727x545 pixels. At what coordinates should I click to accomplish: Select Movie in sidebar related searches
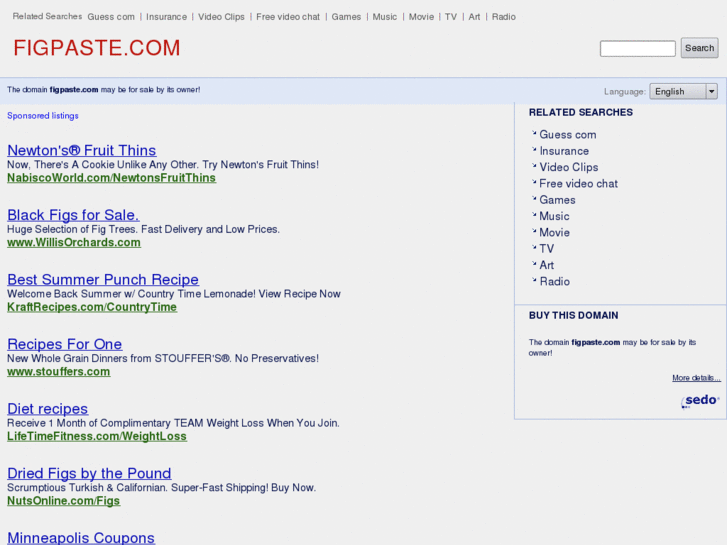[x=554, y=232]
